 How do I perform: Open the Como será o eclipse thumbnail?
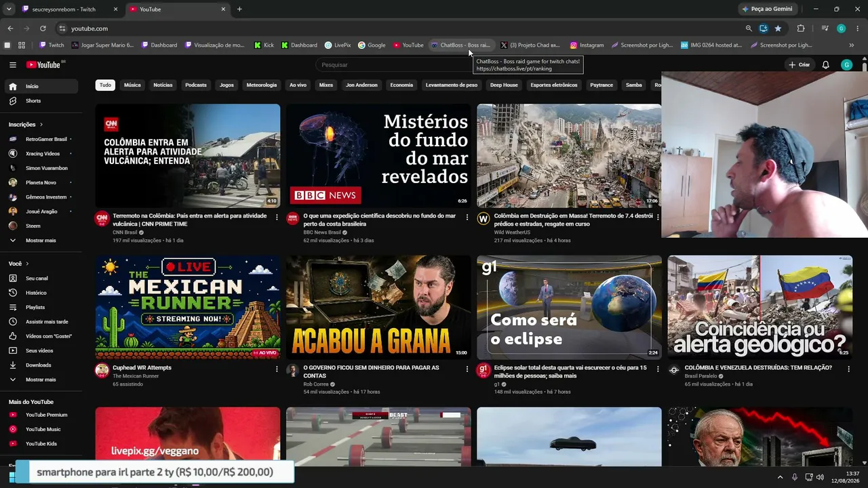coord(569,307)
